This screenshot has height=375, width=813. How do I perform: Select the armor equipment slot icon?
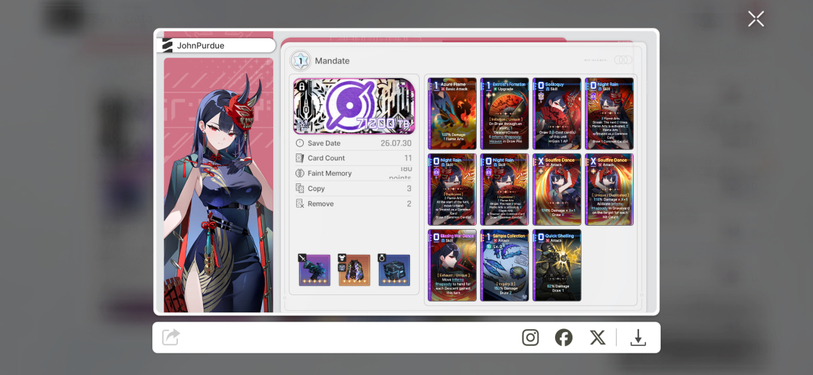(354, 270)
